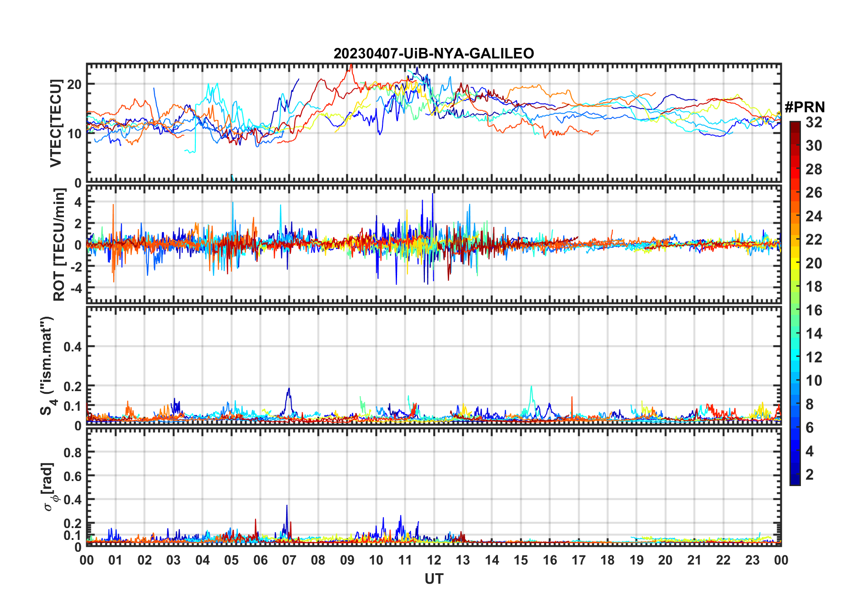
Task: Click colorbar tick label 10
Action: click(x=814, y=381)
